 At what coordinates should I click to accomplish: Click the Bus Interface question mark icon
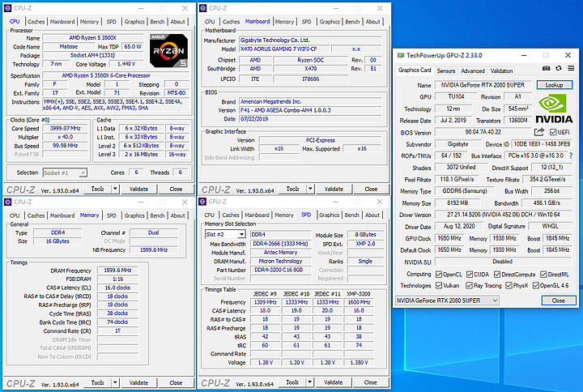(x=571, y=156)
